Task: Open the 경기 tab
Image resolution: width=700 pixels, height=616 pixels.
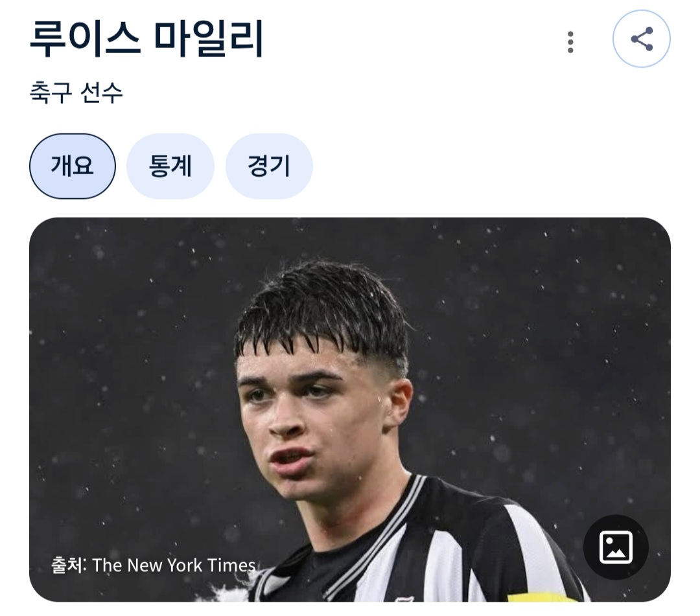Action: [x=269, y=166]
